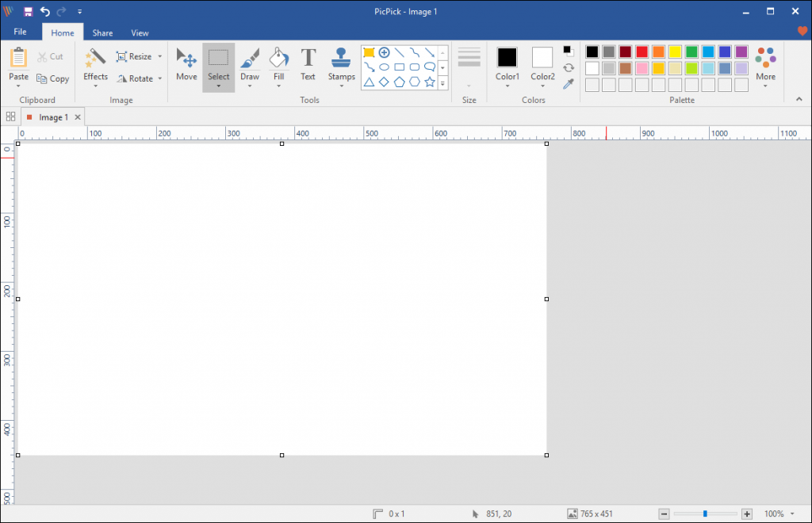Open the Effects tool
This screenshot has height=523, width=812.
(95, 65)
